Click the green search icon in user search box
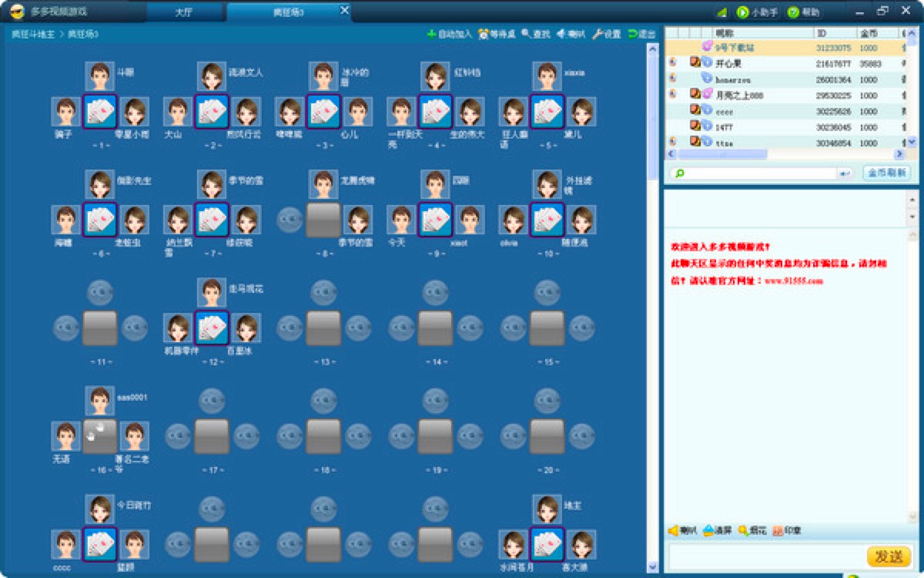924x578 pixels. tap(679, 173)
